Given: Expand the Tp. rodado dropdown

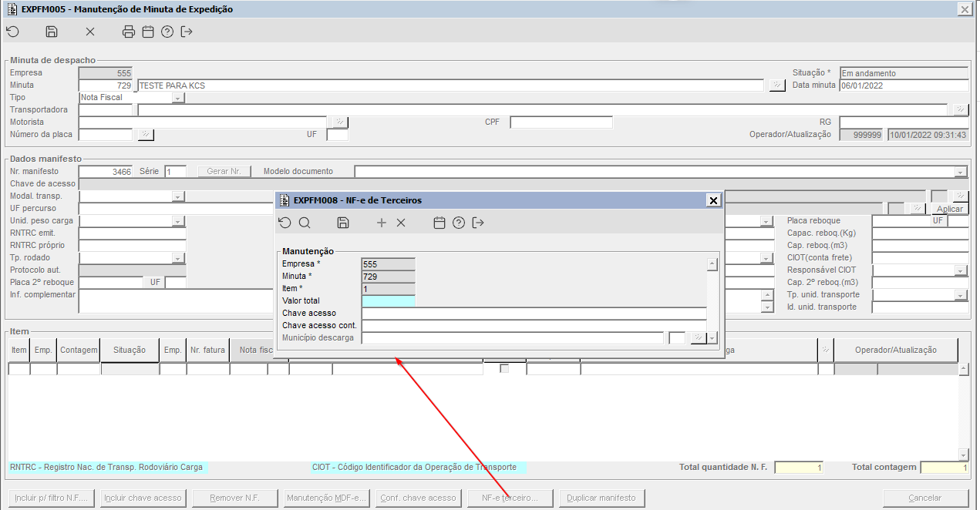Looking at the screenshot, I should coord(178,258).
